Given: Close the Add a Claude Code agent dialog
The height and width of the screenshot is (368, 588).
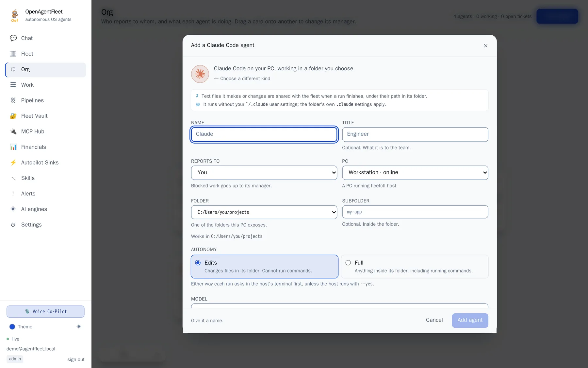Looking at the screenshot, I should (486, 46).
